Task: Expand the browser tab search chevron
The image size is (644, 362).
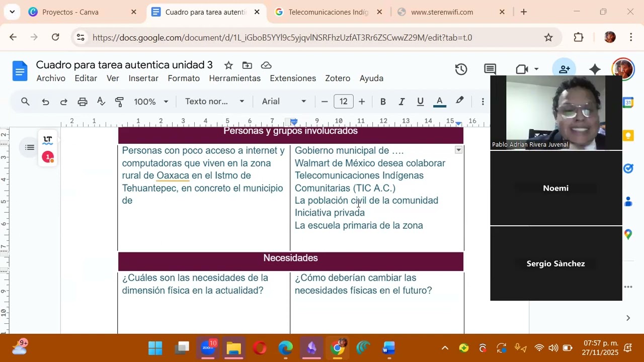Action: 12,12
